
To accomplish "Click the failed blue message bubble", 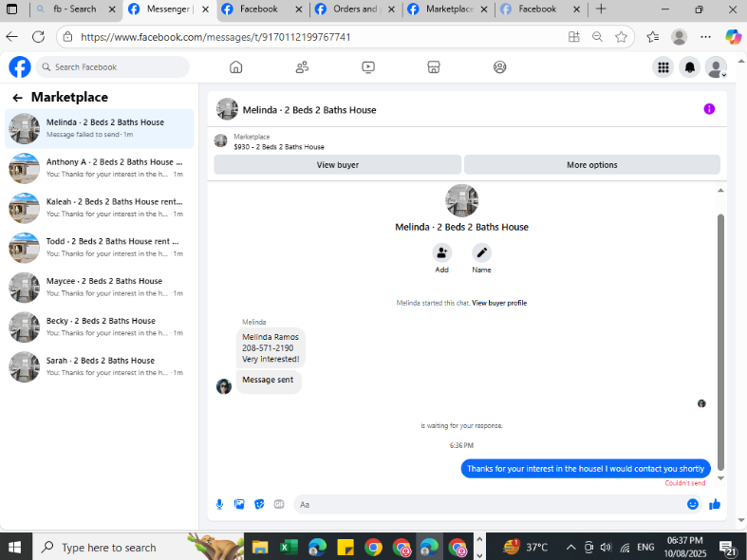I will tap(586, 469).
